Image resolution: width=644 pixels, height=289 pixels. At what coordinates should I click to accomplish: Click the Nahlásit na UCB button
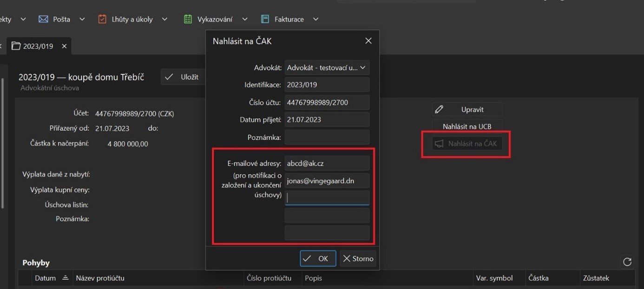point(467,126)
